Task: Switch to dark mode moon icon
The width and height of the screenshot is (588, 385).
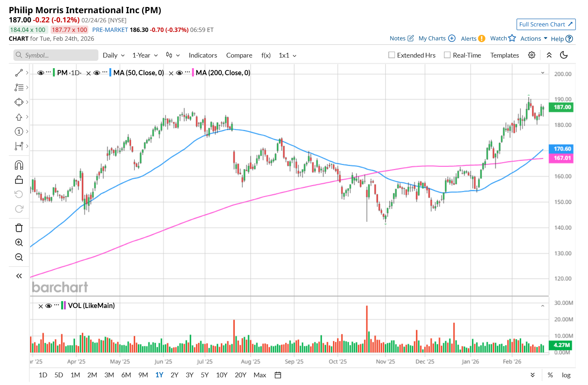Action: [x=564, y=55]
